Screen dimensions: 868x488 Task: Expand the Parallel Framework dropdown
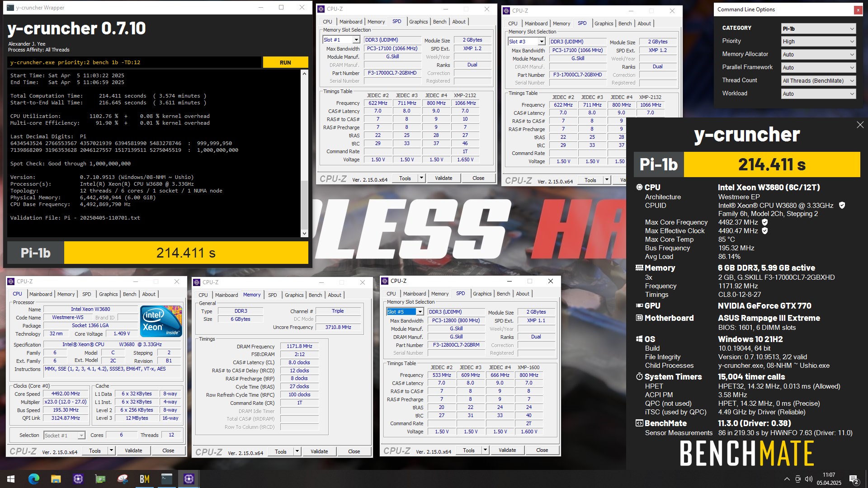pos(818,67)
